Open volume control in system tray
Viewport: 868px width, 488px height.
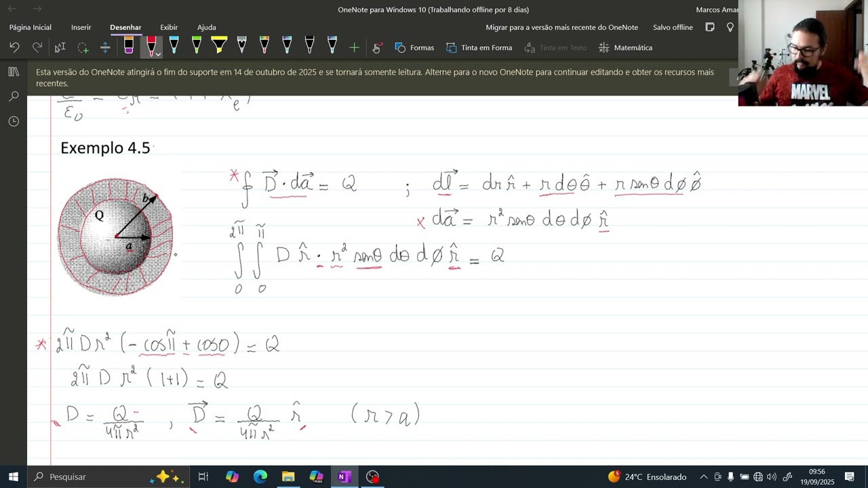(x=771, y=476)
